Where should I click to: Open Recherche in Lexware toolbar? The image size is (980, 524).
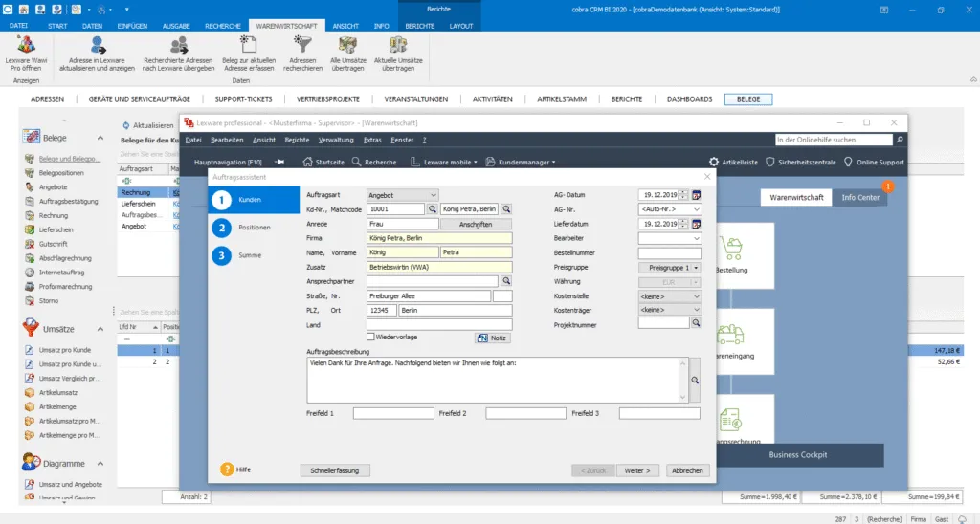pos(374,162)
